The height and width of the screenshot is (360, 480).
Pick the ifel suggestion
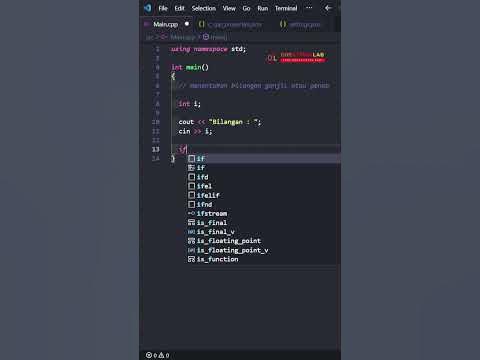(264, 186)
